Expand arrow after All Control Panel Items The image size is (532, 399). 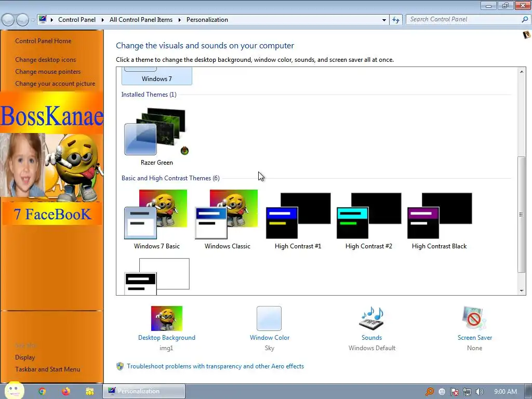[179, 20]
